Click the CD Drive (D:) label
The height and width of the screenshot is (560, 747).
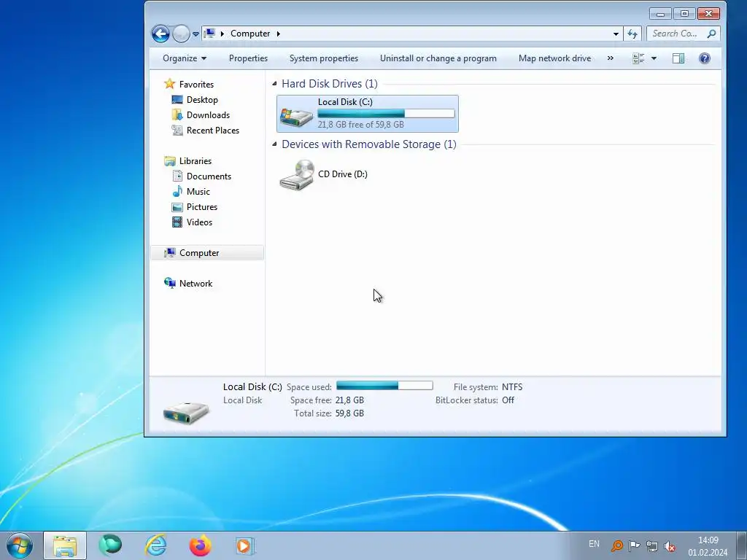[343, 174]
